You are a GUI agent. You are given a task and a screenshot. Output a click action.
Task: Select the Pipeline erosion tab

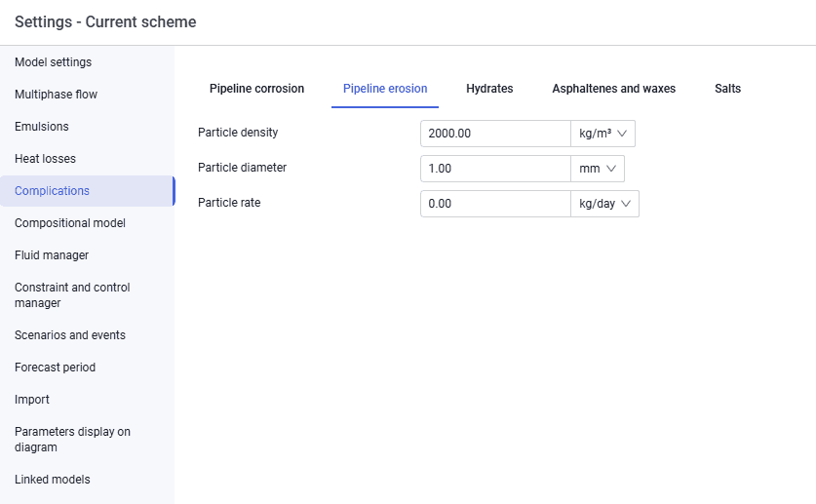[385, 89]
